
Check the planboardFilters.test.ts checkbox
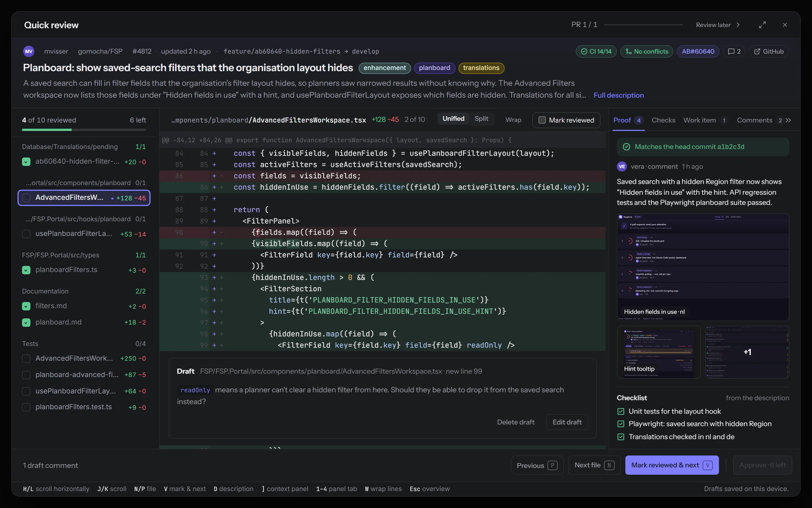(x=26, y=407)
